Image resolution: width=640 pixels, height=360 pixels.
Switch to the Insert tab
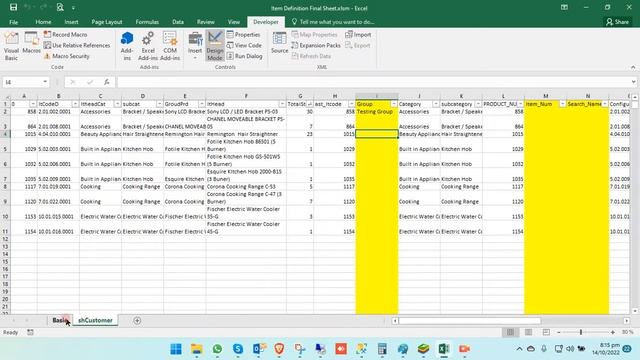[x=71, y=22]
